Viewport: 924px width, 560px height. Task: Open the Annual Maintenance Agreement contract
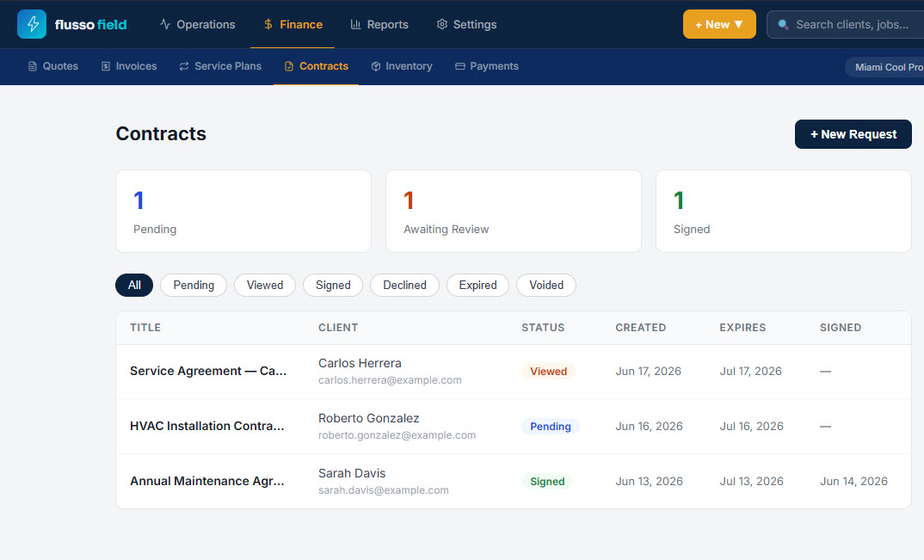pos(206,481)
